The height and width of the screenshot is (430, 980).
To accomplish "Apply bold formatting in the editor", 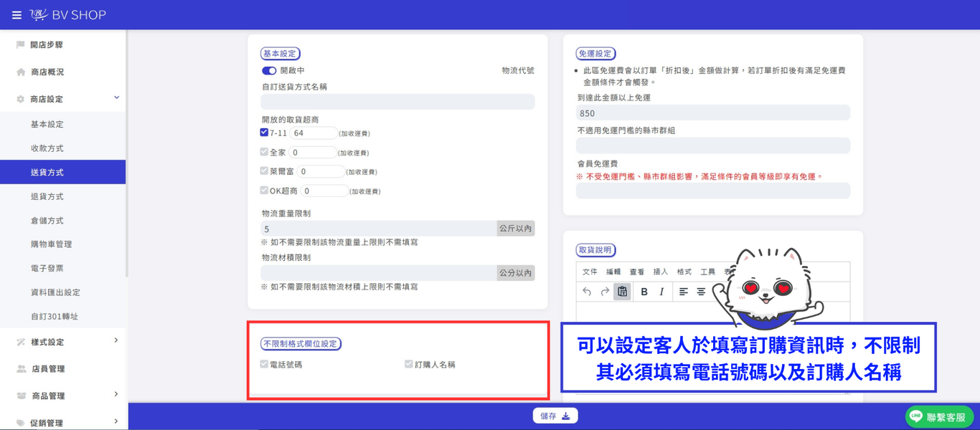I will coord(644,292).
